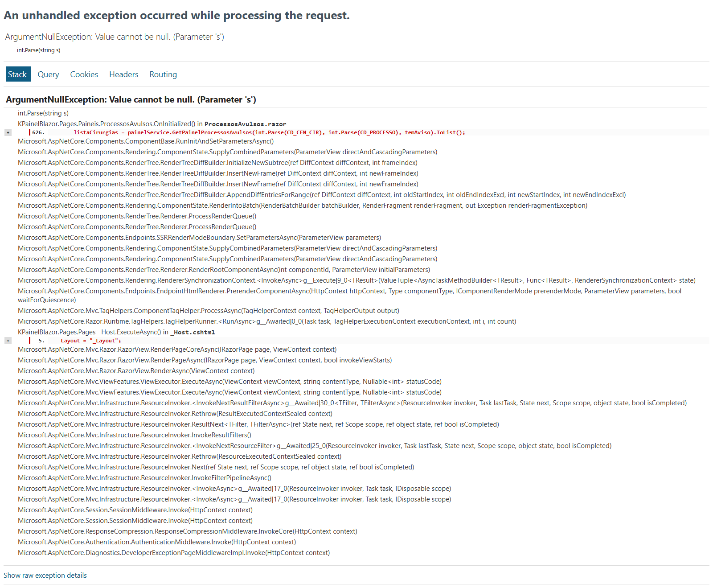Expand source code for ProcessosAvulsos.razor line 626
The height and width of the screenshot is (588, 713).
[x=8, y=132]
